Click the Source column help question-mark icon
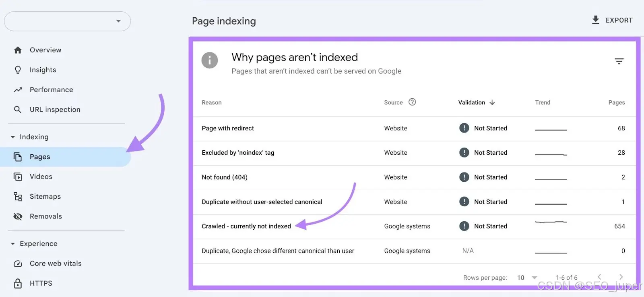Viewport: 644px width, 297px height. click(x=412, y=102)
